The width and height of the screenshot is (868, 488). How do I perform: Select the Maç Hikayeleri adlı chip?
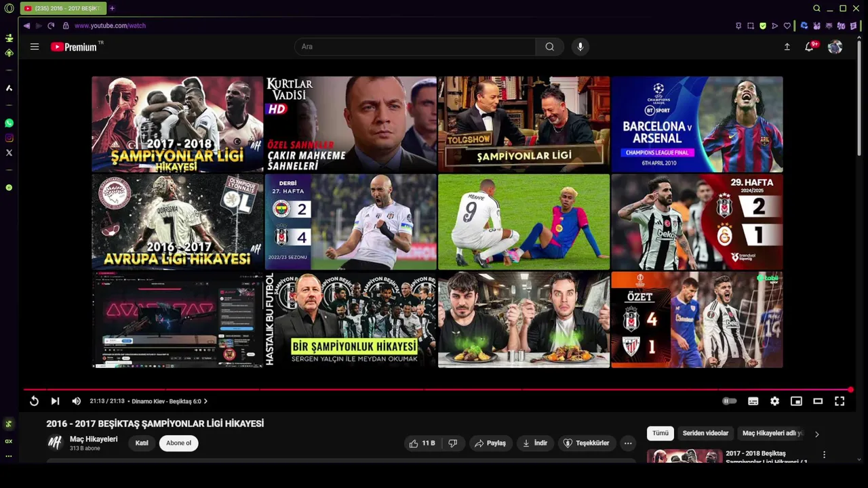click(772, 433)
